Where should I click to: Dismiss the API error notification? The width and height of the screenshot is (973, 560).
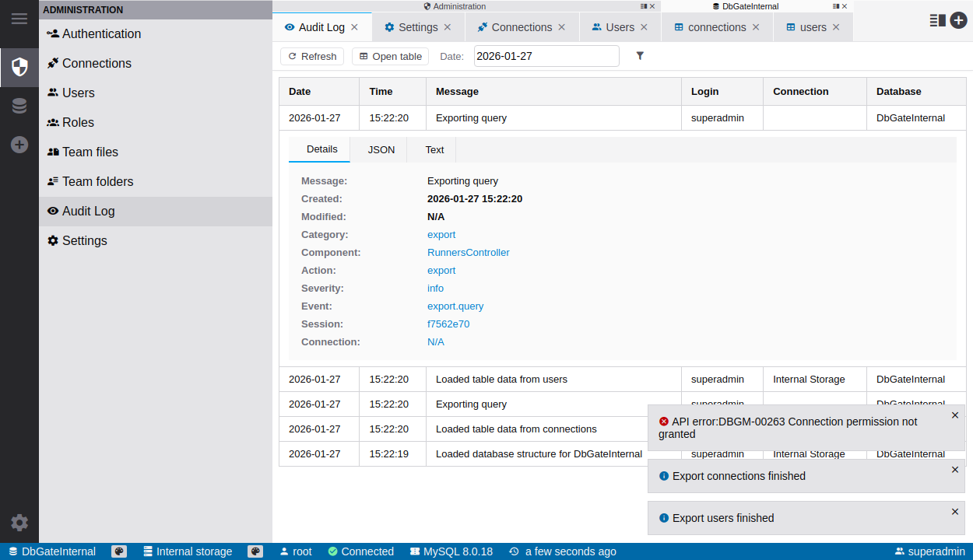(955, 415)
